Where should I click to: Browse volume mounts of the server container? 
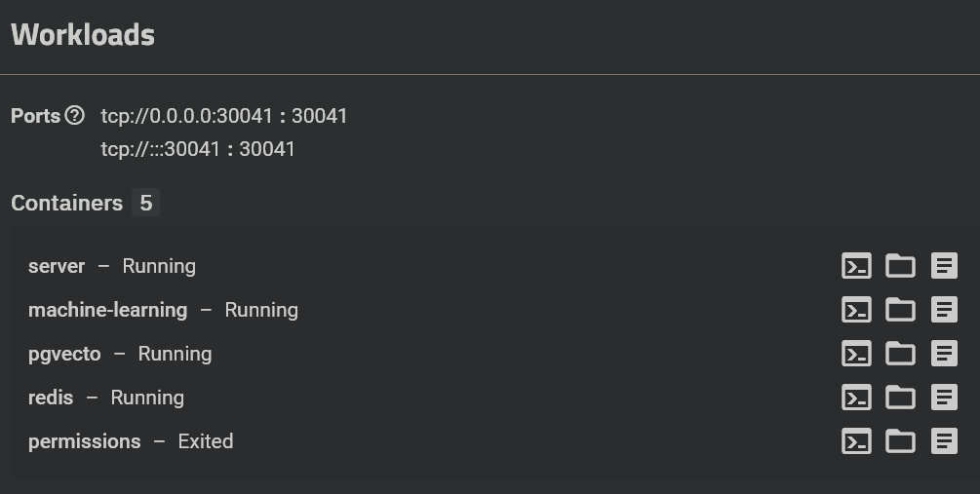900,266
